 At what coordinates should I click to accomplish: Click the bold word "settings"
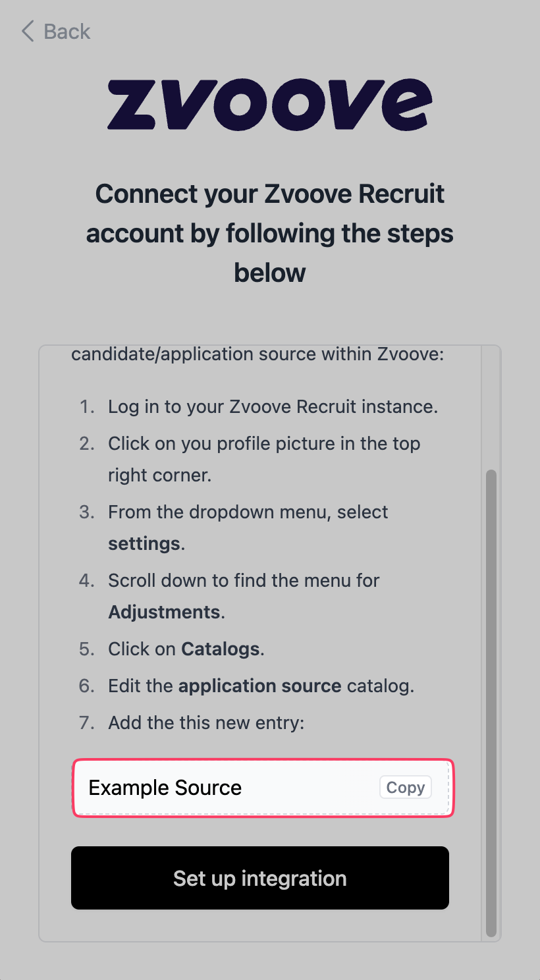point(144,543)
